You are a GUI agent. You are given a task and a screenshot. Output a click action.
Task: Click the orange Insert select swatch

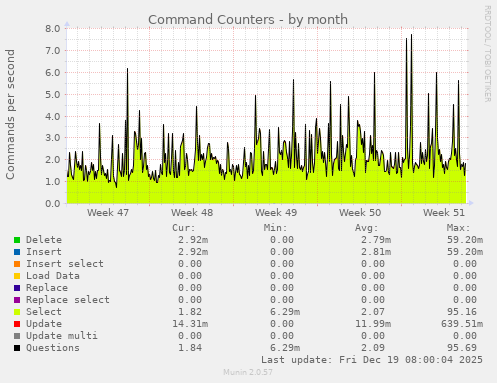(17, 264)
